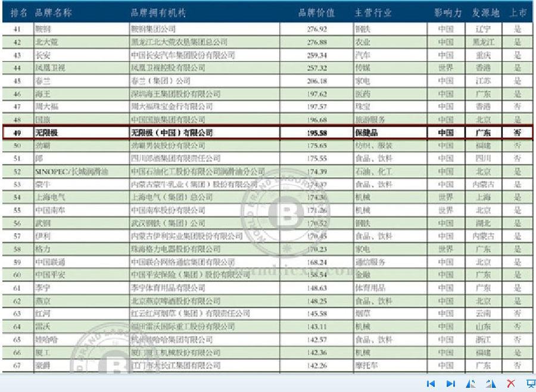Click the 发源地 column header
536x392 pixels.
click(486, 13)
